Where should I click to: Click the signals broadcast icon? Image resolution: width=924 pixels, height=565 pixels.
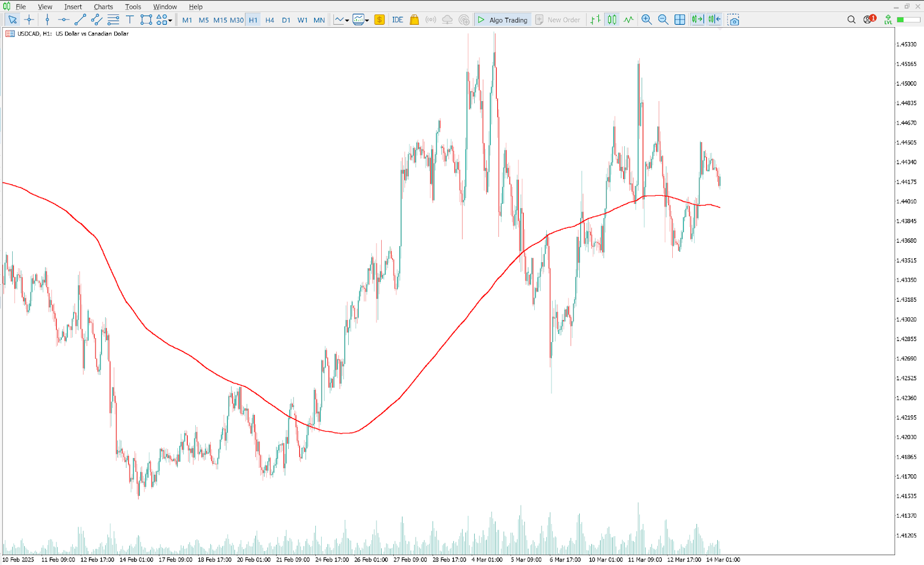pos(431,20)
